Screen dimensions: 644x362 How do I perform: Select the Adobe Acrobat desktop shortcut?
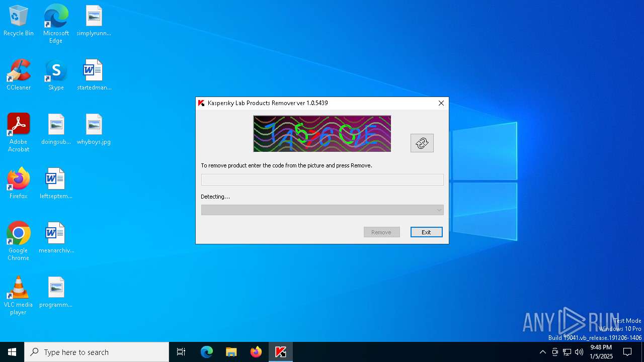pyautogui.click(x=19, y=133)
